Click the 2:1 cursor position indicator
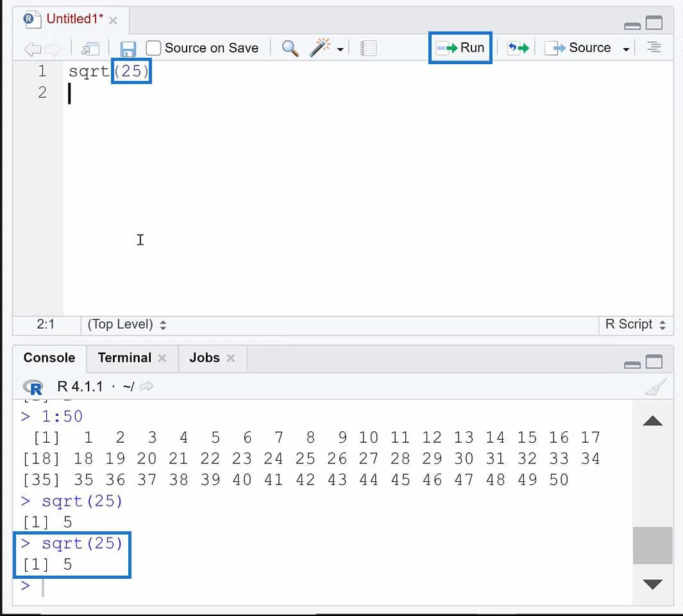The width and height of the screenshot is (683, 616). (x=46, y=324)
